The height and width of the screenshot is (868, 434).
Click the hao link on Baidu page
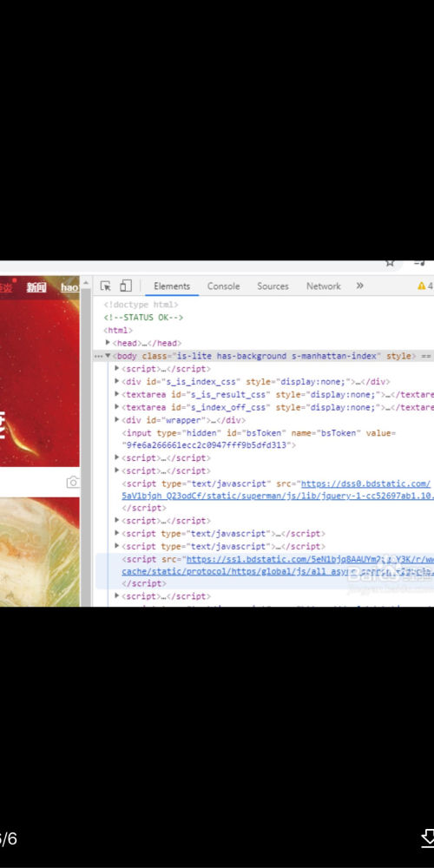click(69, 287)
